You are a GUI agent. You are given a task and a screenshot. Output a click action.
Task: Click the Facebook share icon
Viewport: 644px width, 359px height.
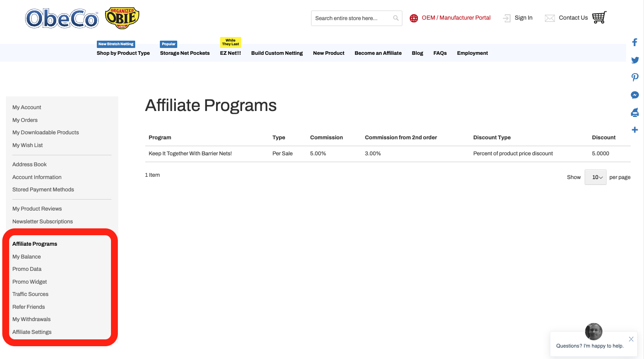634,42
